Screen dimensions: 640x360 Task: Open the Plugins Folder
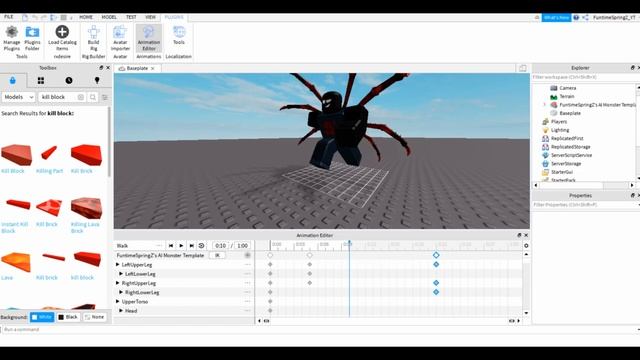(32, 38)
